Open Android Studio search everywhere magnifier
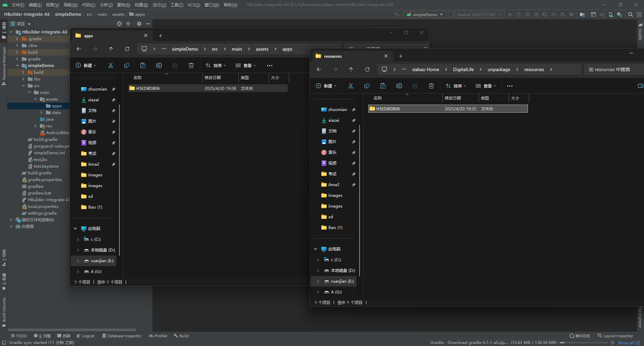This screenshot has height=346, width=644. pyautogui.click(x=631, y=14)
